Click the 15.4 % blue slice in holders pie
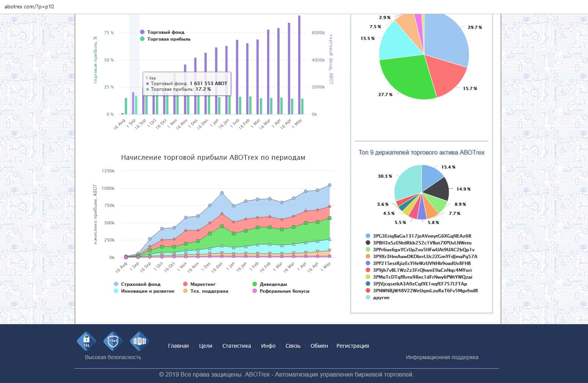This screenshot has width=588, height=383. point(431,177)
